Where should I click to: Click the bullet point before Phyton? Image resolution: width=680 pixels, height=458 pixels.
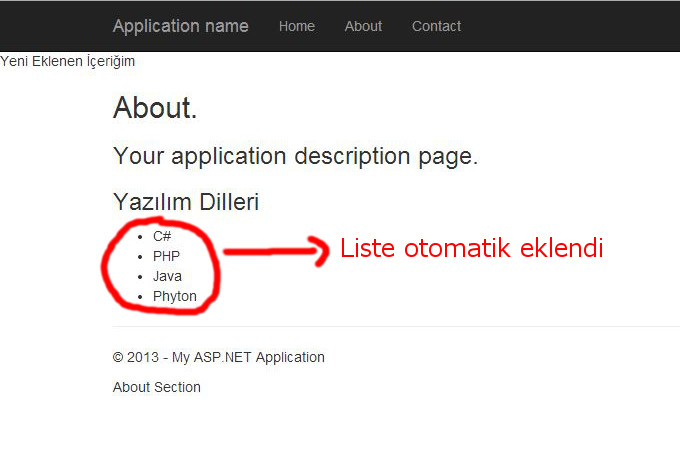140,297
